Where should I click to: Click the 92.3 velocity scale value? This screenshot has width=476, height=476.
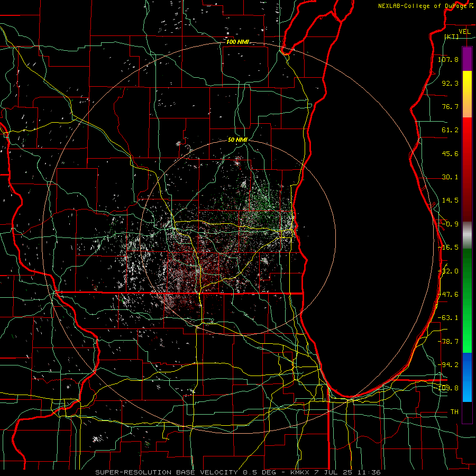point(450,83)
